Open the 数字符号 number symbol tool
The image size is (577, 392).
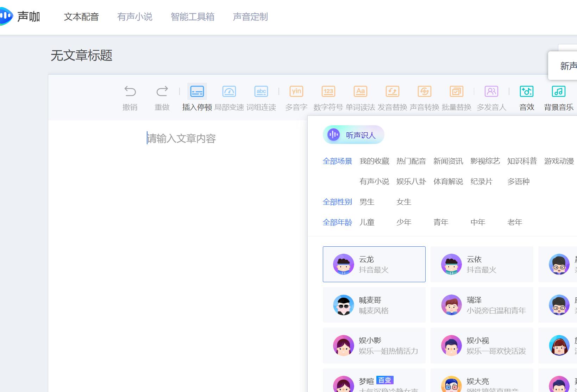click(328, 97)
